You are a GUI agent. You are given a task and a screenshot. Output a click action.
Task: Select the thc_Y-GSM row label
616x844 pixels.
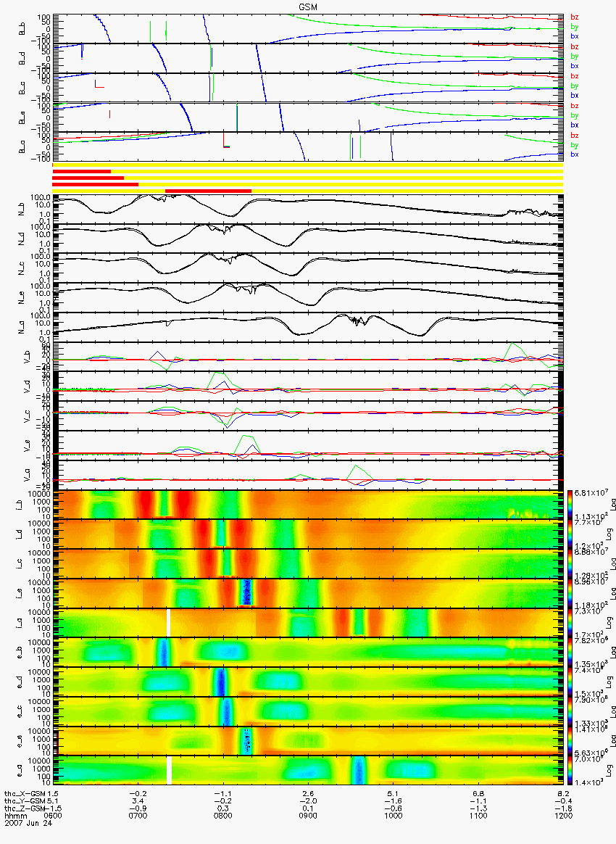[24, 801]
